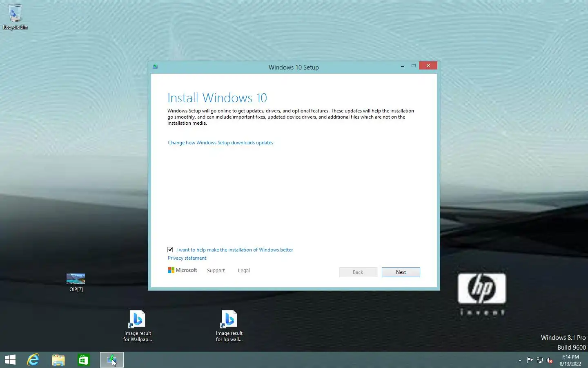Open the clock showing 7:14 PM
Image resolution: width=588 pixels, height=368 pixels.
[570, 360]
